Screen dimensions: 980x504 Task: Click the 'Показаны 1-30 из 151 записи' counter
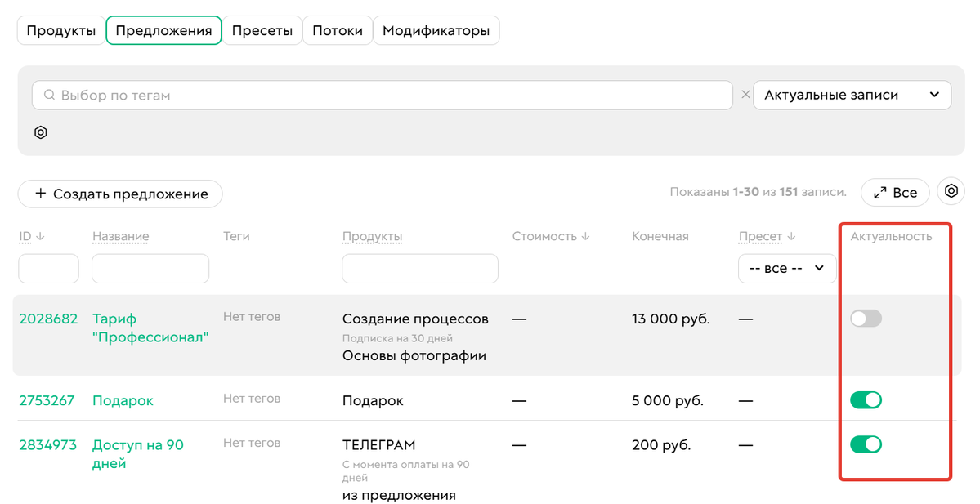point(758,192)
